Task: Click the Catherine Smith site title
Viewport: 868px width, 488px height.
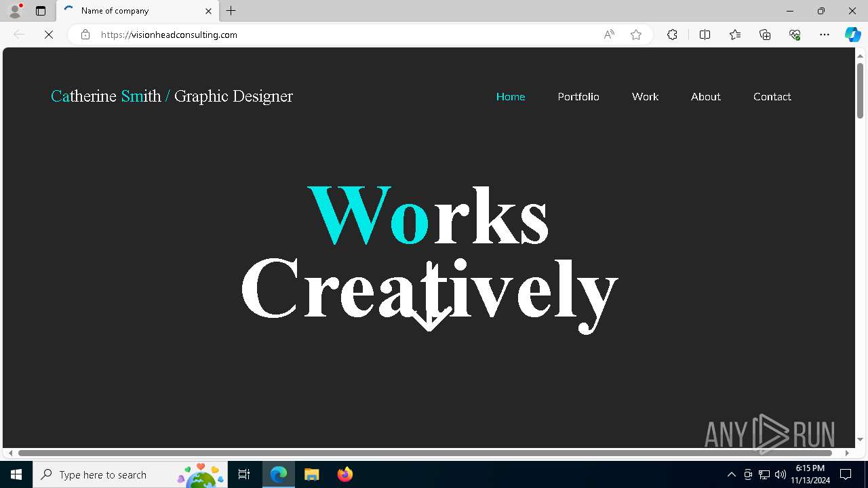Action: (x=172, y=96)
